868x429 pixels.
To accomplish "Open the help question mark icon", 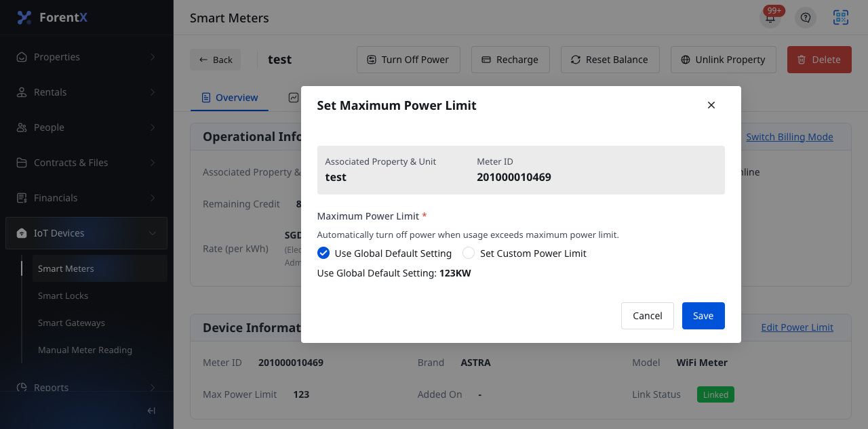I will pos(806,18).
